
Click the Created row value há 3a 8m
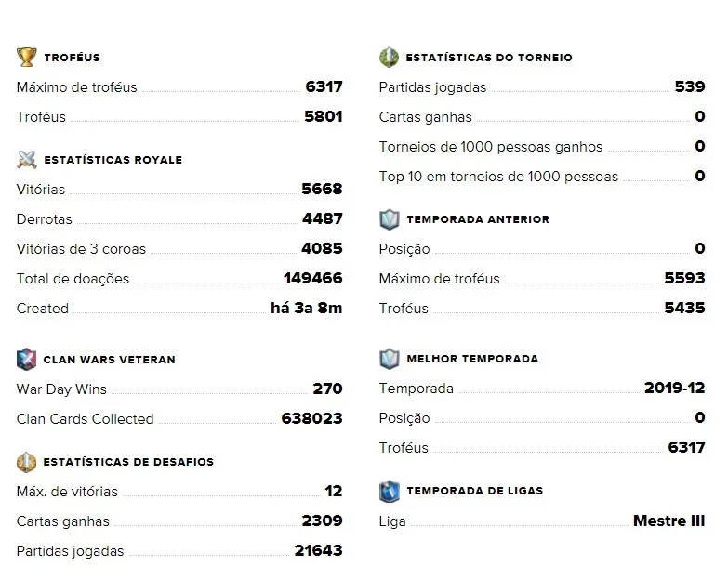307,308
